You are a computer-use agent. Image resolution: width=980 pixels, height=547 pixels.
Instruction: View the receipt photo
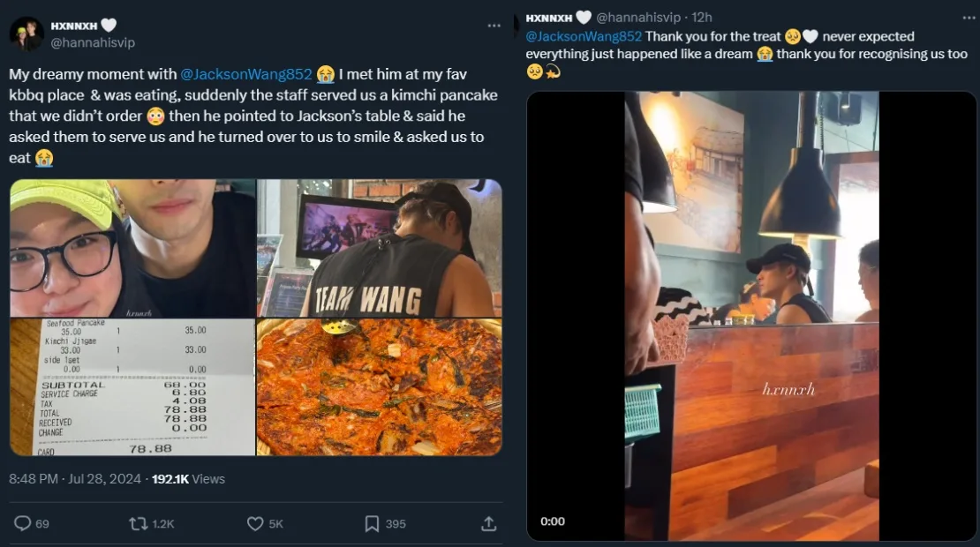(x=132, y=387)
